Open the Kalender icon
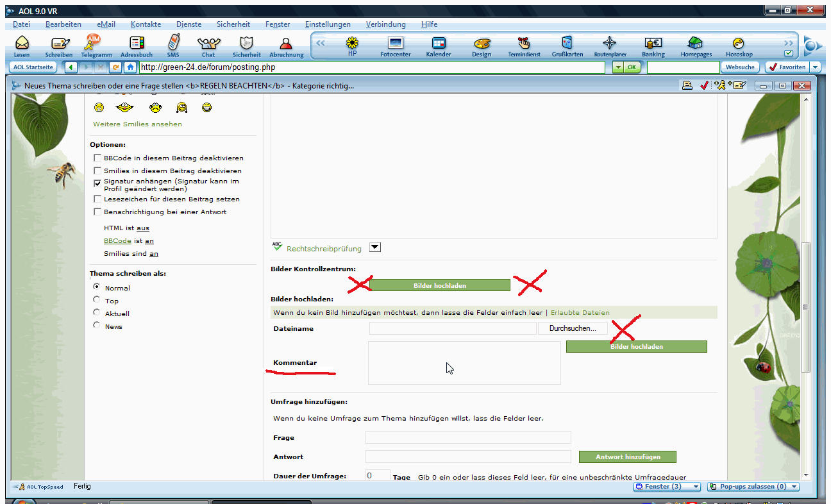831x504 pixels. tap(439, 44)
